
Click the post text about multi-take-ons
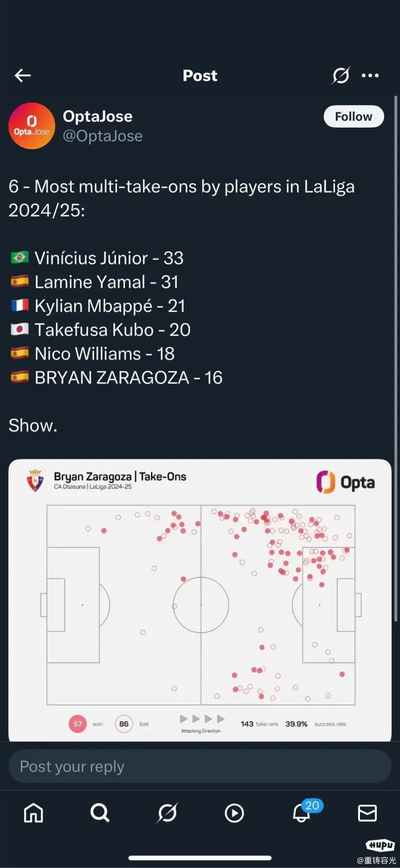click(x=181, y=198)
